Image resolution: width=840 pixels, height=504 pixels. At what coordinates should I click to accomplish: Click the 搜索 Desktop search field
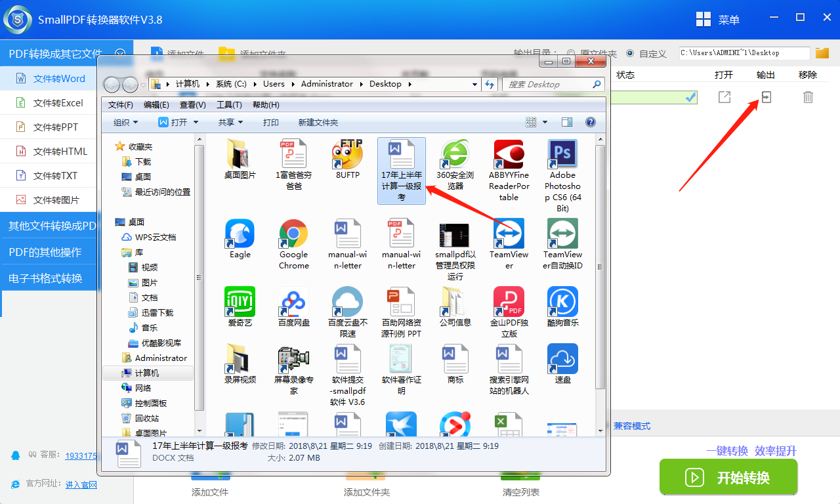point(553,84)
